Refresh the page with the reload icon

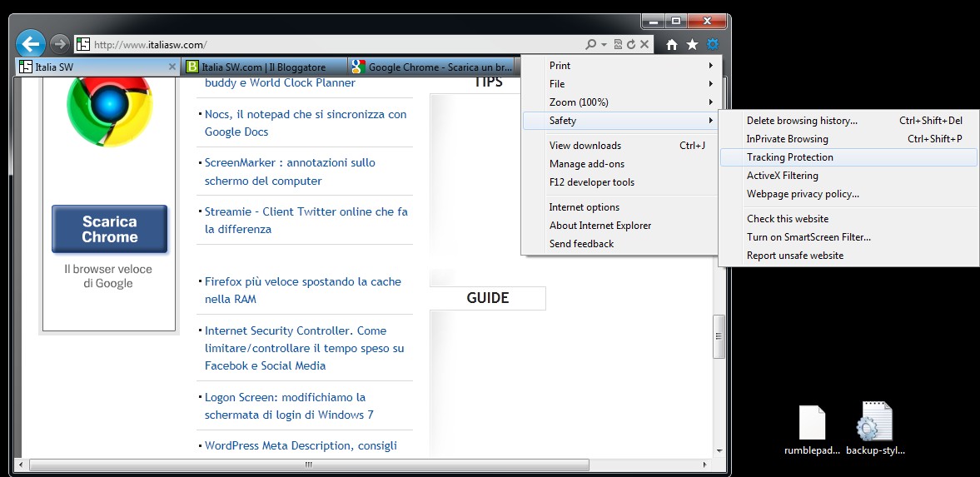[631, 44]
